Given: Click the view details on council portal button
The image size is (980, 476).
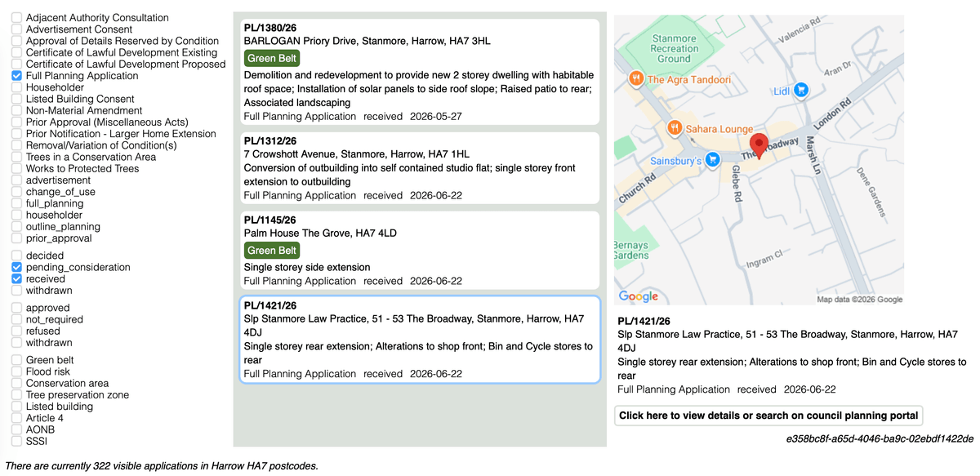Looking at the screenshot, I should [x=768, y=416].
